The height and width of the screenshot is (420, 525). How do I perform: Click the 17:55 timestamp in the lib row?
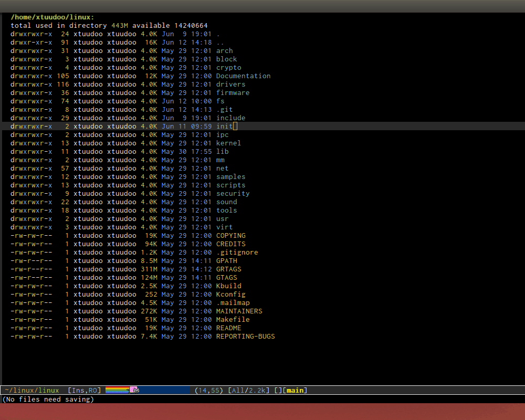201,151
